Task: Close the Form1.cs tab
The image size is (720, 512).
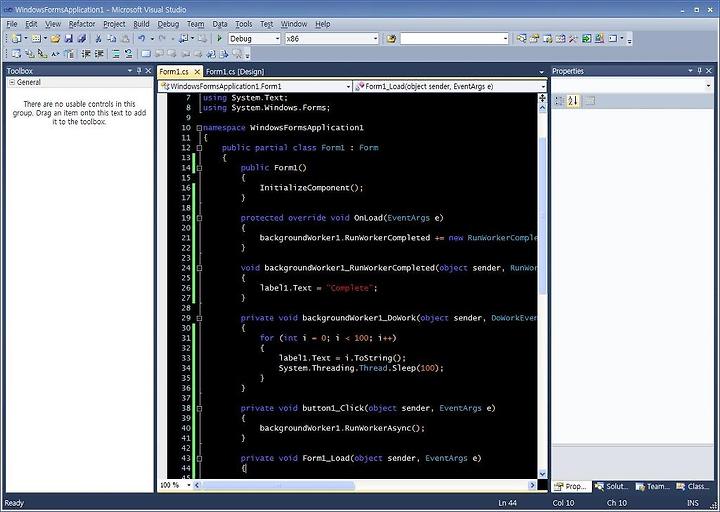Action: point(197,72)
